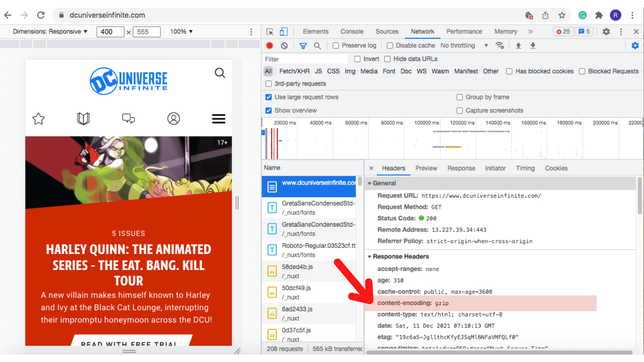Open the comic book library icon
Screen dimensions: 644x362
tap(84, 119)
